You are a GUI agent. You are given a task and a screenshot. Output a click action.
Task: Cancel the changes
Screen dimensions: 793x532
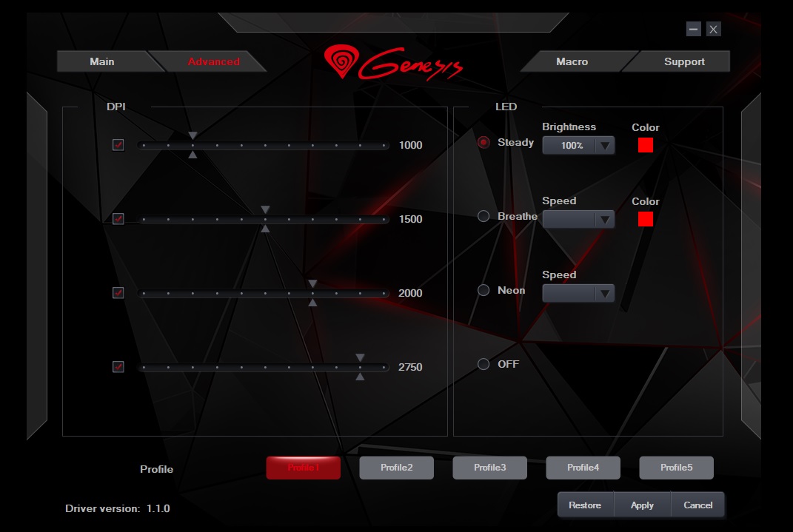(x=698, y=505)
